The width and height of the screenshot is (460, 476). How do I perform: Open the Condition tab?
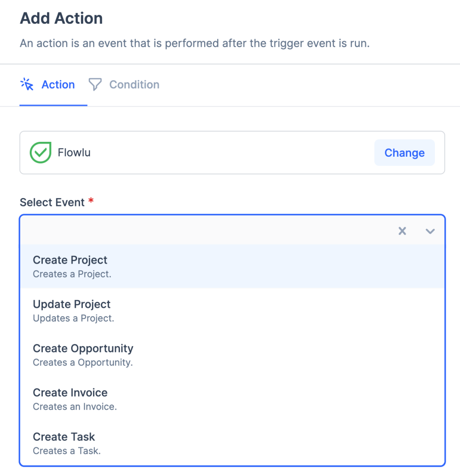(x=134, y=85)
